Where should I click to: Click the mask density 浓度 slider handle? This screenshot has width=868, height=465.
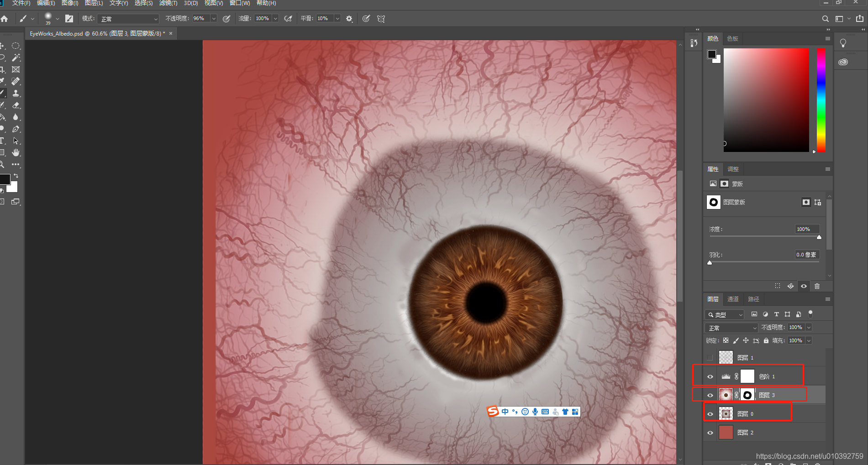819,237
